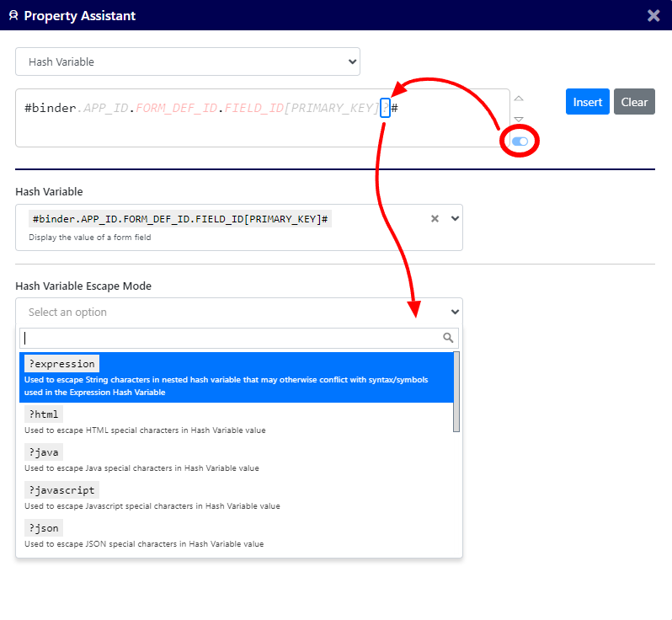672x620 pixels.
Task: Expand the Hash Variable selection dropdown
Action: point(455,219)
